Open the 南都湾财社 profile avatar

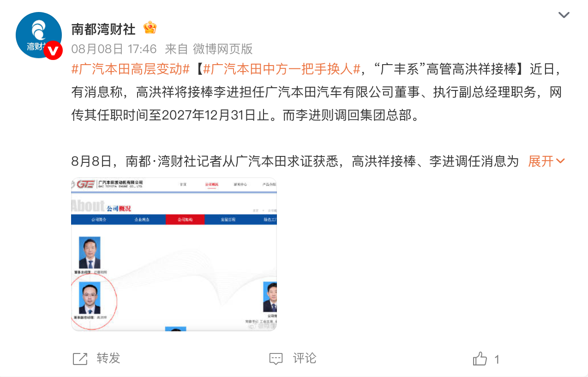tap(39, 35)
